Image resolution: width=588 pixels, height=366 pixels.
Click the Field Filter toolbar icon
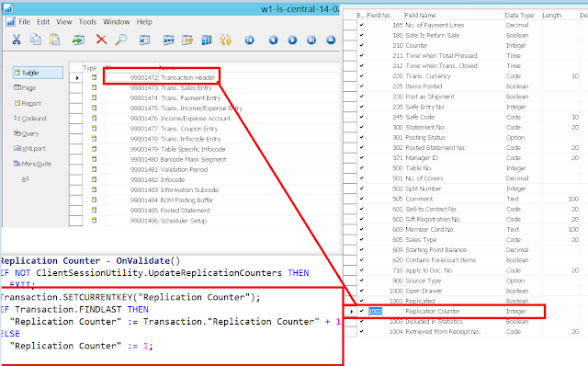tap(145, 40)
